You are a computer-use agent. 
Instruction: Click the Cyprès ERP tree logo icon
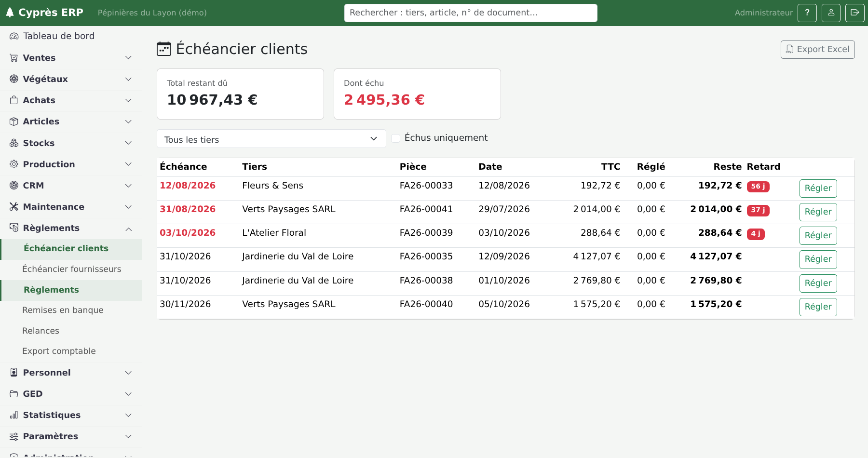(10, 13)
